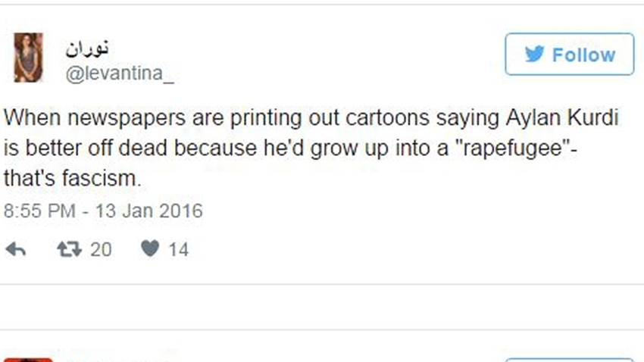Open the red avatar of the next tweet
The height and width of the screenshot is (362, 644).
point(29,359)
